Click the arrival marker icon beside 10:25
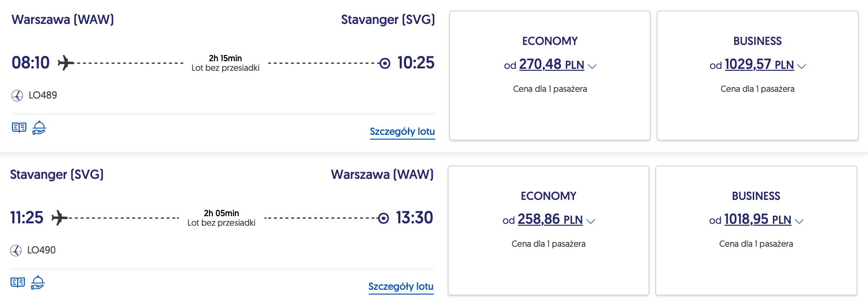 385,63
